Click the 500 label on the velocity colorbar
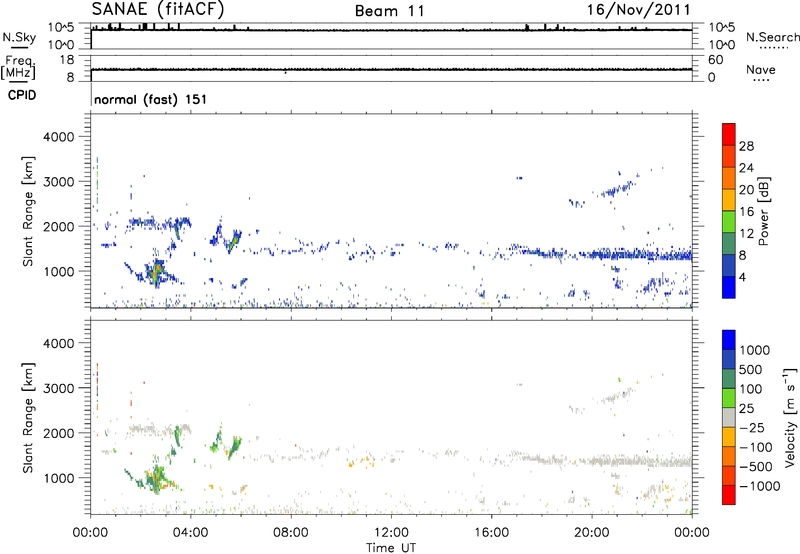The width and height of the screenshot is (800, 554). [x=751, y=370]
